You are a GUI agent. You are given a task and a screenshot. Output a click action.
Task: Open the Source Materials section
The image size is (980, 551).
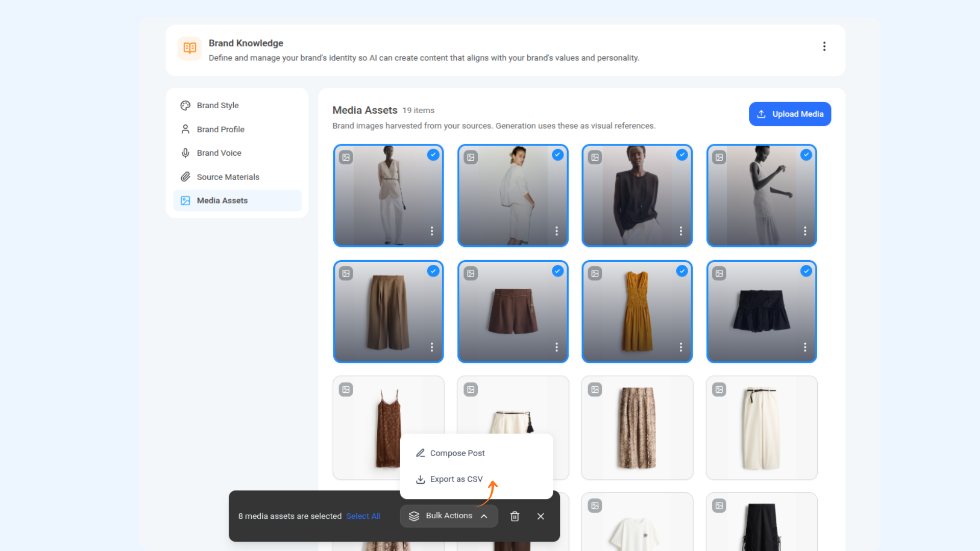[x=237, y=177]
